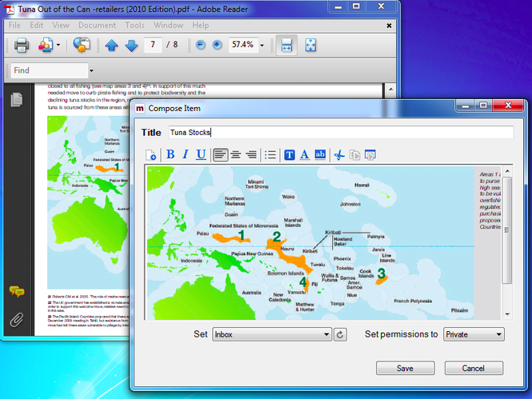The image size is (532, 399).
Task: Click the Save button
Action: (x=405, y=368)
